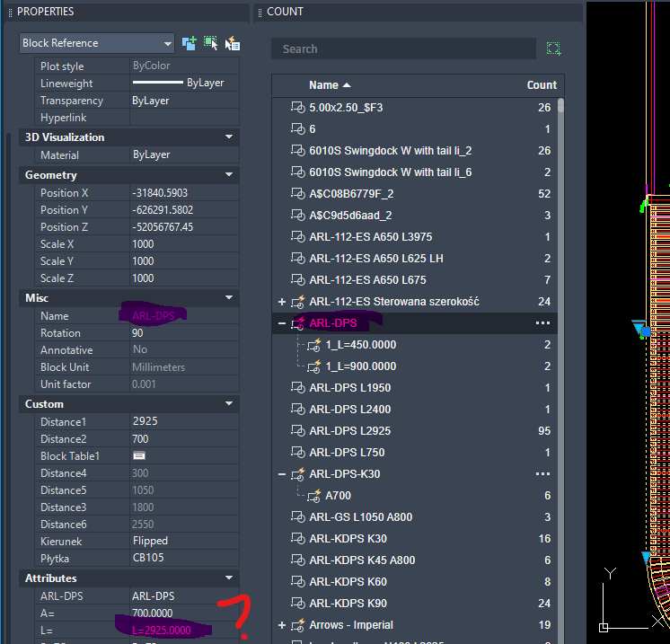The height and width of the screenshot is (644, 670).
Task: Click the Search field in Count panel
Action: [x=403, y=49]
